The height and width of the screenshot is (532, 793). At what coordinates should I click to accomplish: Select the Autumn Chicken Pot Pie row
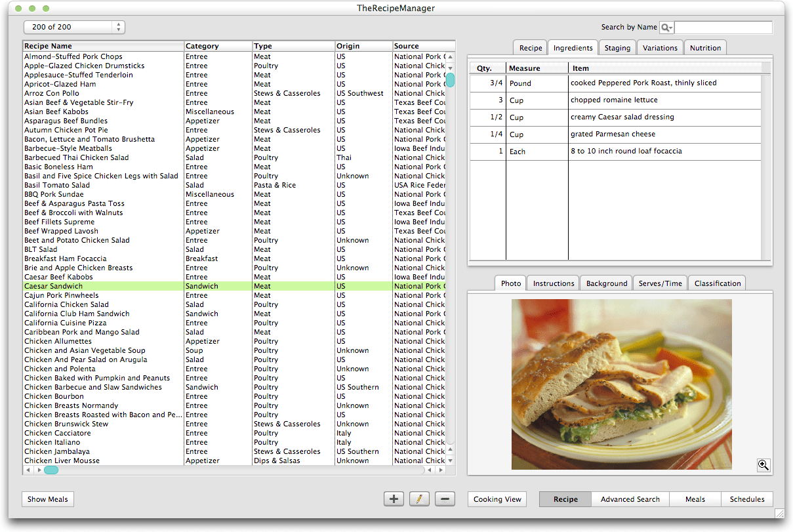pos(234,130)
